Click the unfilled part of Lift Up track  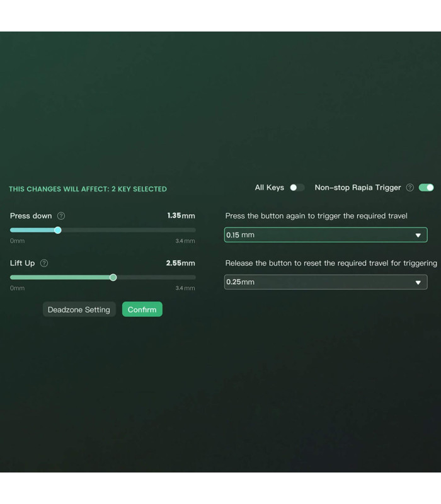tap(154, 278)
